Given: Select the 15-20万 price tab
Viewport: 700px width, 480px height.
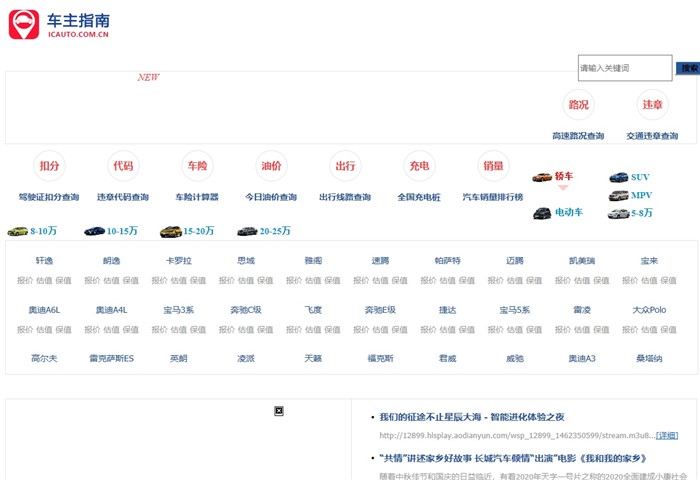Looking at the screenshot, I should pos(199,231).
